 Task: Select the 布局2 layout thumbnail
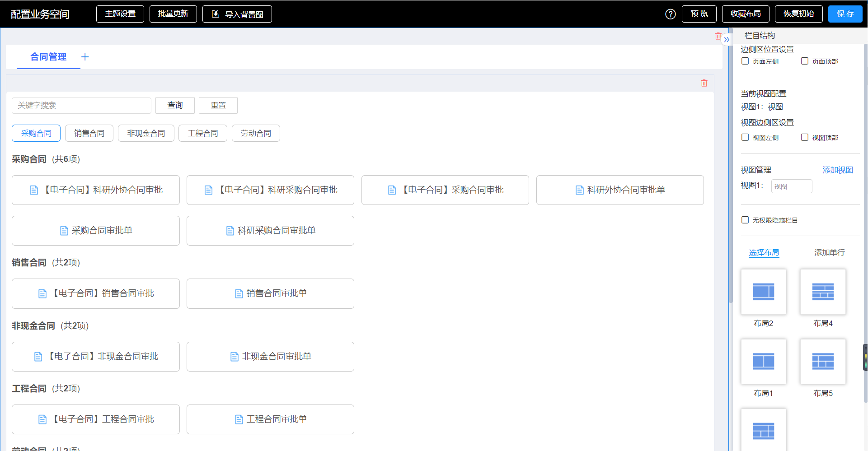coord(764,292)
